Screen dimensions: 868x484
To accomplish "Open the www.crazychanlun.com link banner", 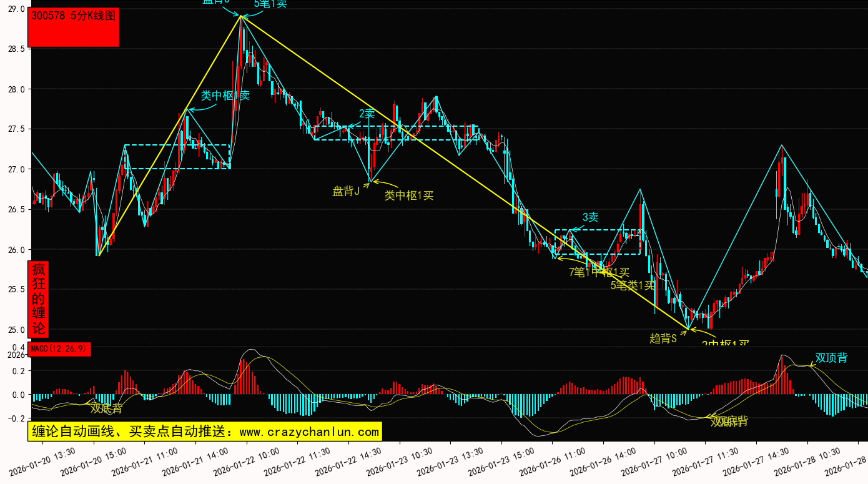I will click(x=205, y=432).
